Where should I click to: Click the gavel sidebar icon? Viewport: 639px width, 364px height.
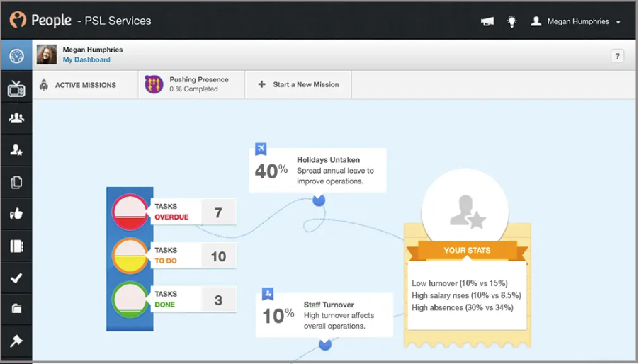16,341
